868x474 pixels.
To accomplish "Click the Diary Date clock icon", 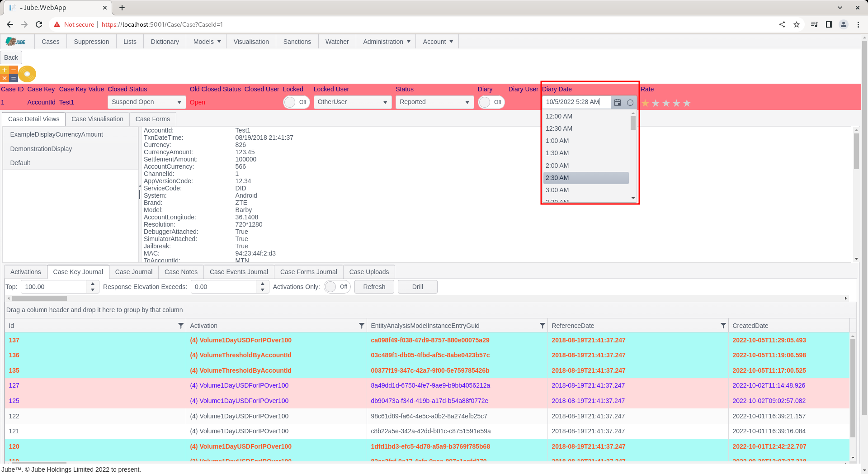I will 630,102.
